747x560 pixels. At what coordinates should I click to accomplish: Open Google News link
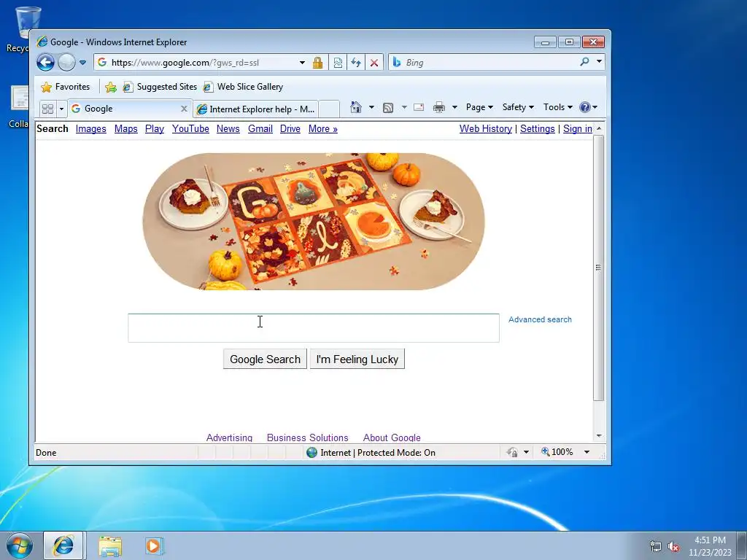(x=228, y=129)
